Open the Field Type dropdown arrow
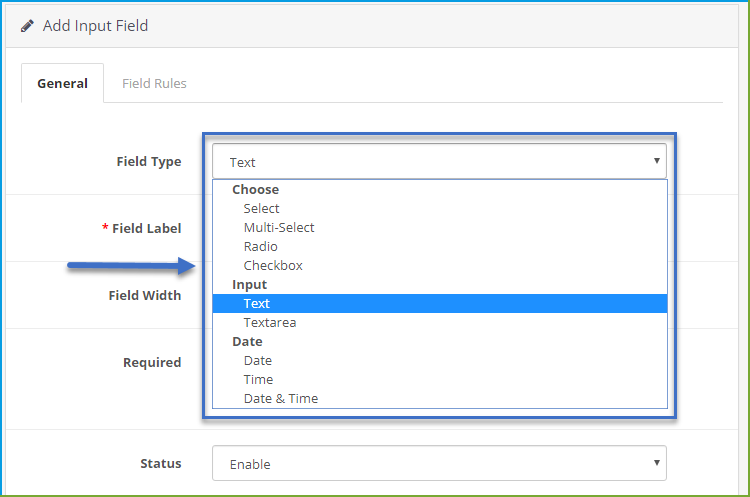The height and width of the screenshot is (497, 750). point(657,161)
